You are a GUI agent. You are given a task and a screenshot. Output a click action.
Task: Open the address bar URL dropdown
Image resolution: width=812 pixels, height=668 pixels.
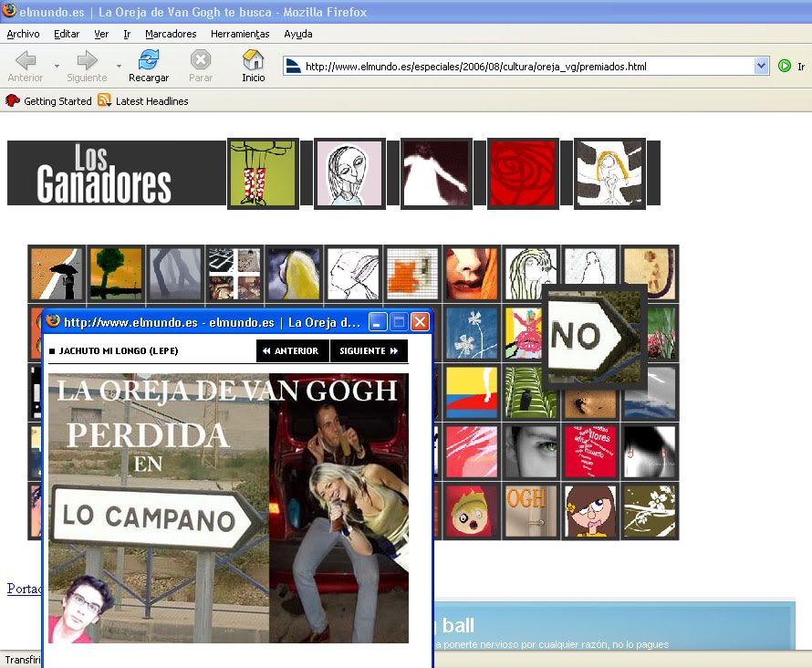(x=761, y=67)
